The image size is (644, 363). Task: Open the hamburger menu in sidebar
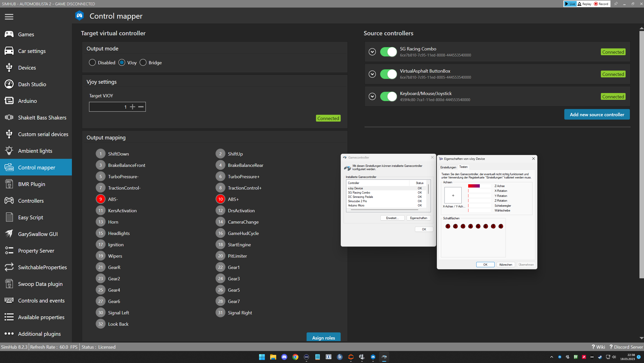point(9,17)
